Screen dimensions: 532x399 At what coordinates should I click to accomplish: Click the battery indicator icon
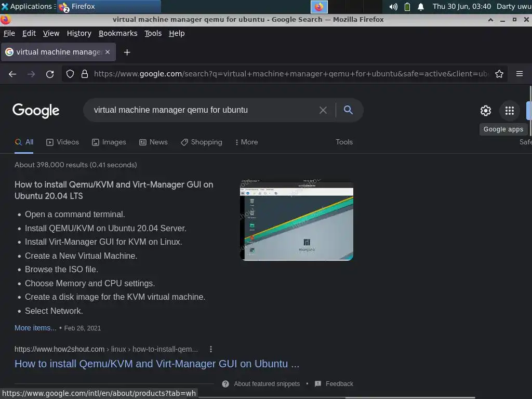pos(407,7)
